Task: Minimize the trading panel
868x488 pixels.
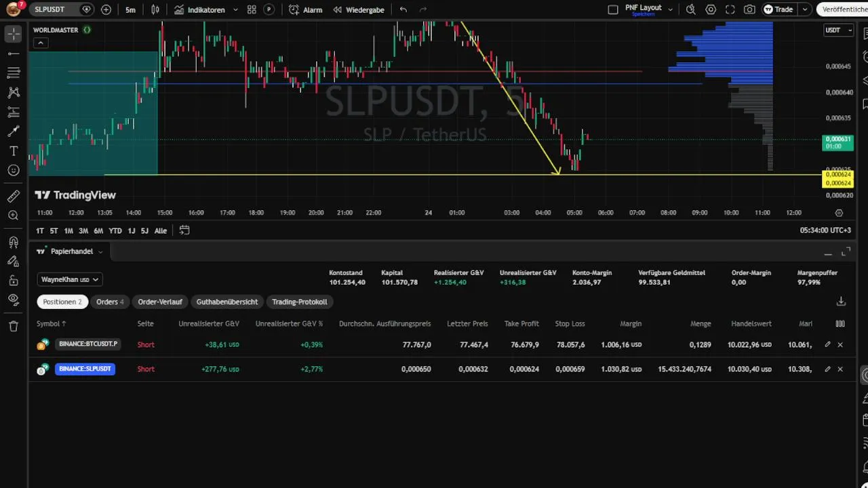Action: point(827,253)
